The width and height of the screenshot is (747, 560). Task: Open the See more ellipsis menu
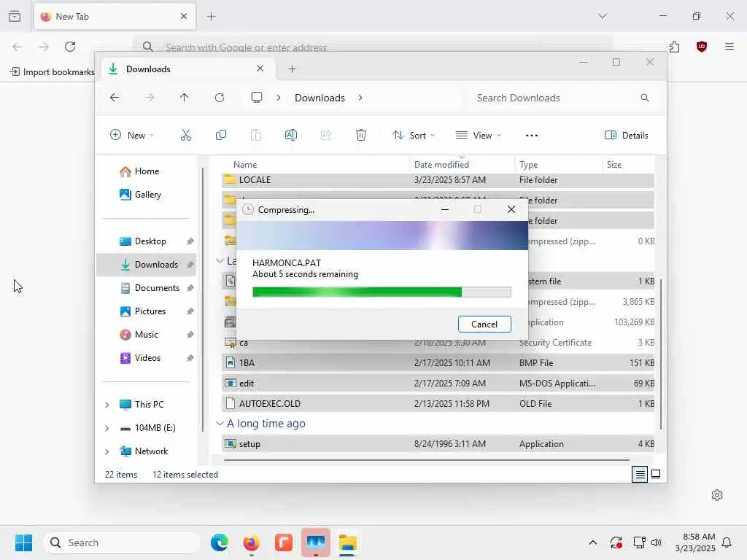click(x=532, y=135)
